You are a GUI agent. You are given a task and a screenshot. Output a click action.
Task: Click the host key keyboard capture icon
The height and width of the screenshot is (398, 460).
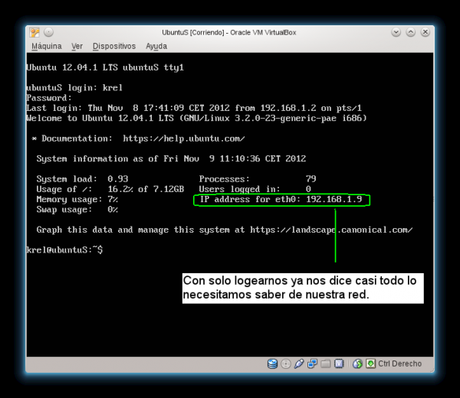coord(371,364)
